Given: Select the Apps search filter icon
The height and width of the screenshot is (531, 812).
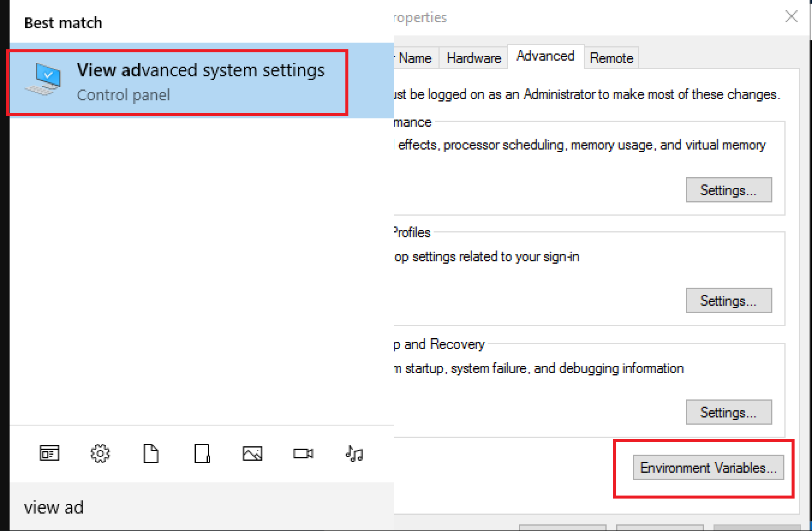Looking at the screenshot, I should (x=49, y=454).
